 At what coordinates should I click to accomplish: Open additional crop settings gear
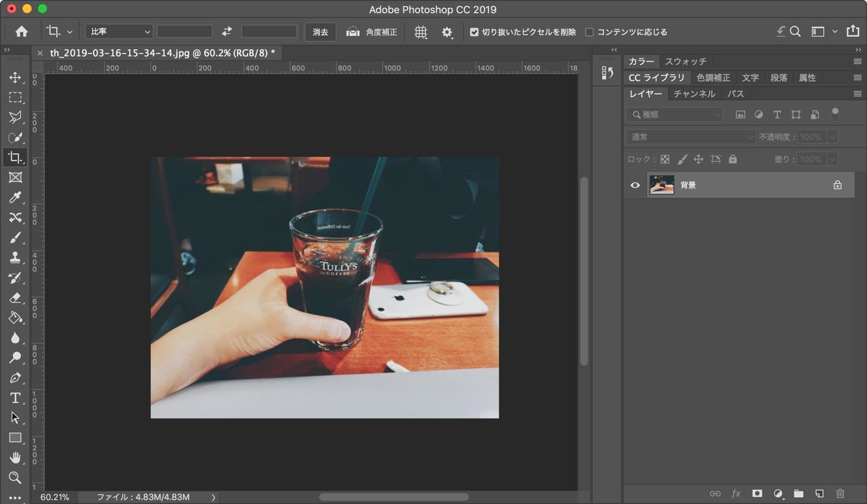pos(447,32)
